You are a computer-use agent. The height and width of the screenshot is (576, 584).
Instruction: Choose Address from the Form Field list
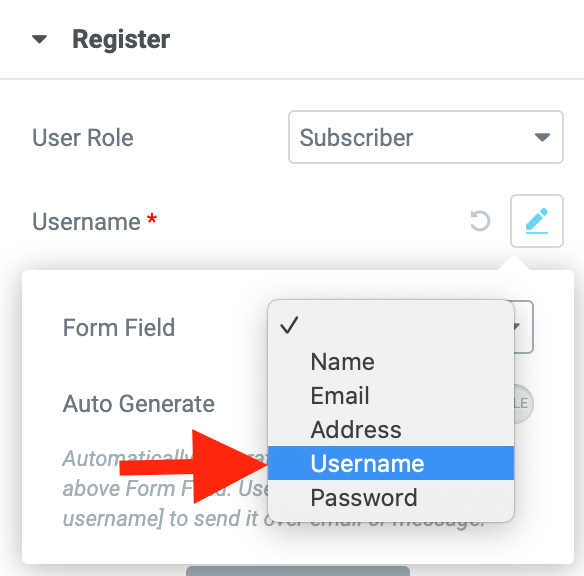click(391, 429)
